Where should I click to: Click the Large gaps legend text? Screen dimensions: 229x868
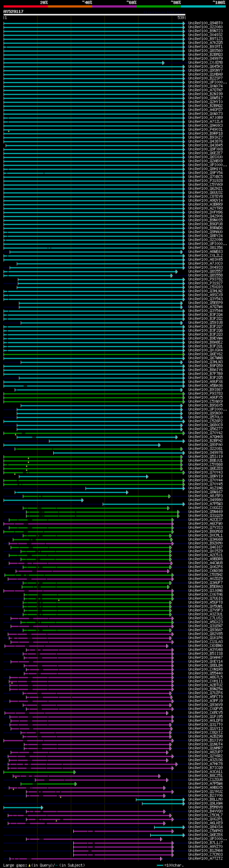[x=44, y=865]
